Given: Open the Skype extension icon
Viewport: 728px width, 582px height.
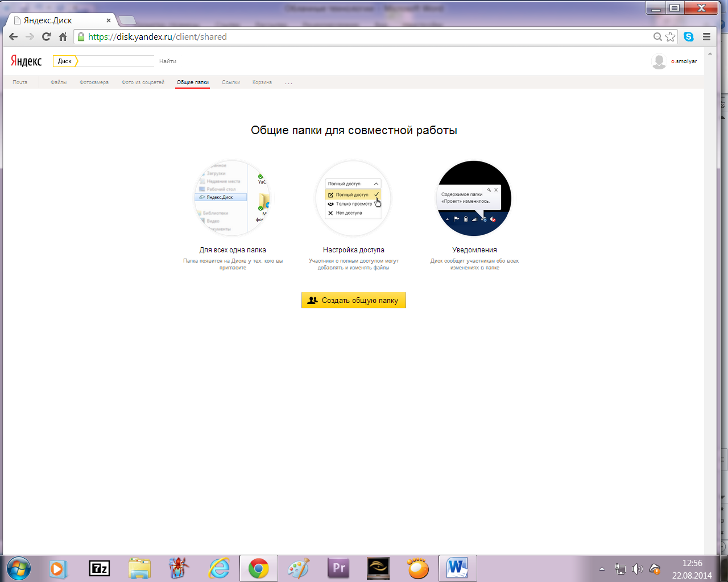Looking at the screenshot, I should coord(689,36).
